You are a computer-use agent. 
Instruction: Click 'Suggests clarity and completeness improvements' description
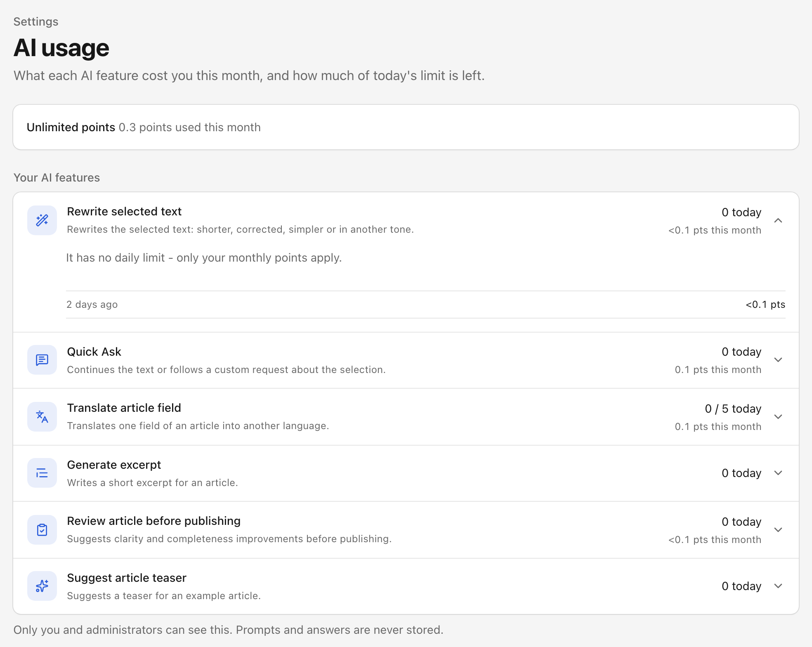[229, 539]
